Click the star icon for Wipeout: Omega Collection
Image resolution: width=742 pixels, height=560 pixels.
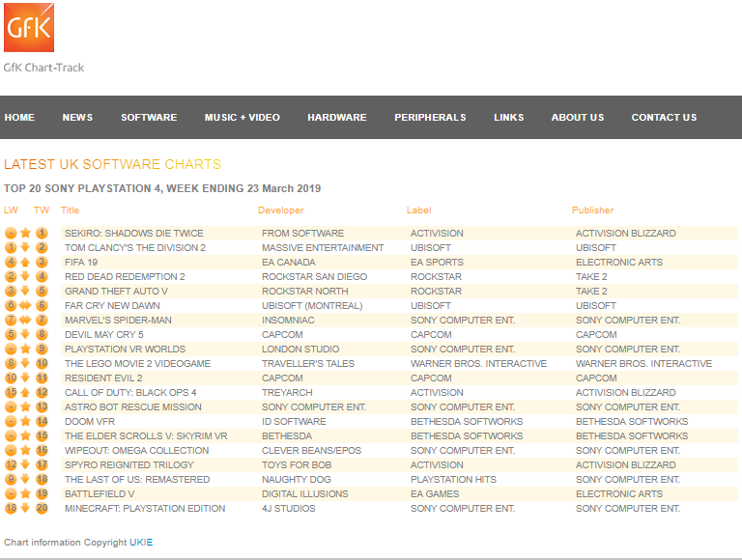25,450
